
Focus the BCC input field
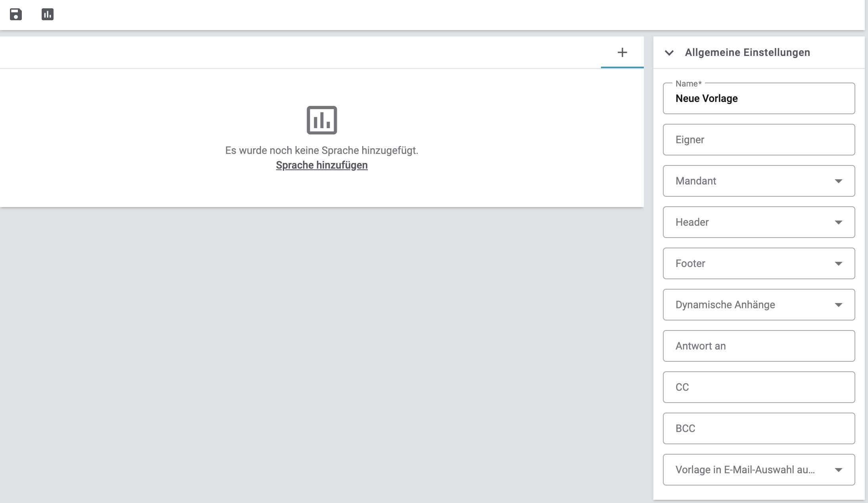(x=759, y=428)
